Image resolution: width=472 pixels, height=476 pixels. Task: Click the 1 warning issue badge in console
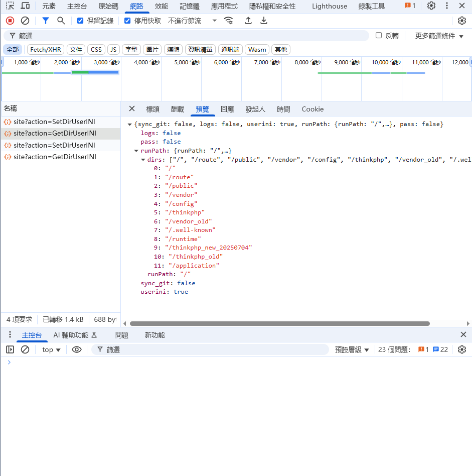(x=423, y=349)
